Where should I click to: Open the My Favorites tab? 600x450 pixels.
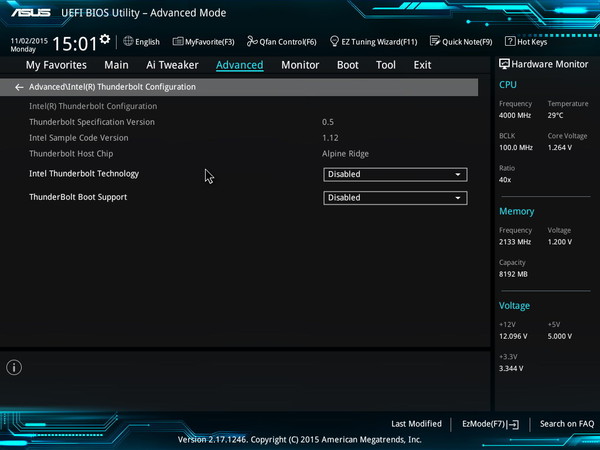(56, 65)
